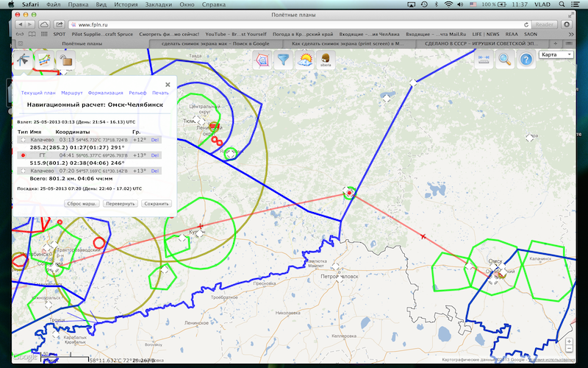This screenshot has height=368, width=588.
Task: Open the История menu in menu bar
Action: pos(126,4)
